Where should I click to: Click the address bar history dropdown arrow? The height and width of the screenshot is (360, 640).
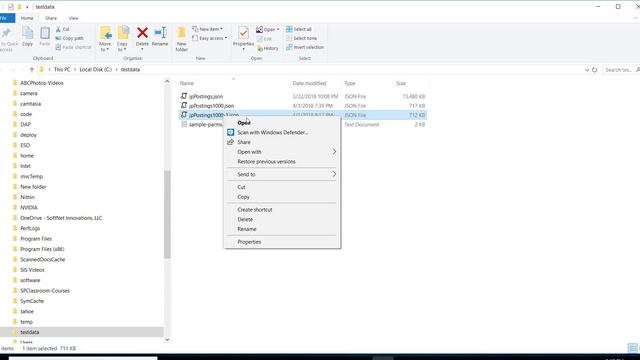click(x=587, y=70)
